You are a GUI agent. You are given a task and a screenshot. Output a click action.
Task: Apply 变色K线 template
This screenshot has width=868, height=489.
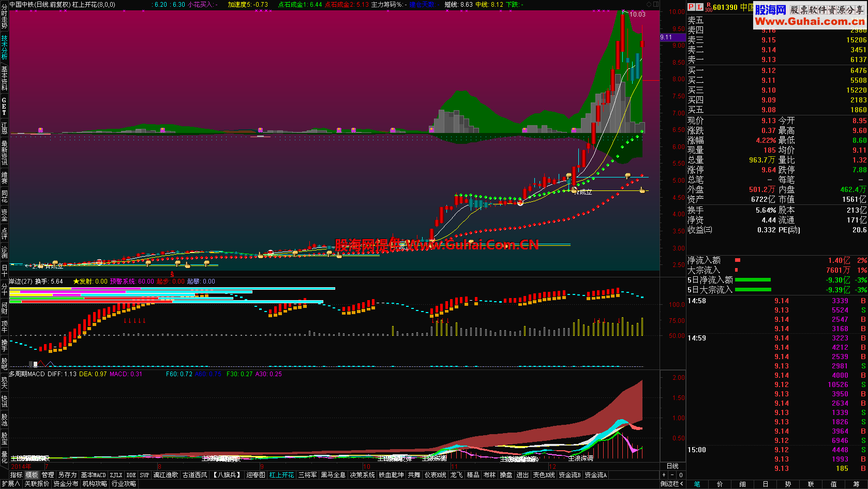click(544, 475)
